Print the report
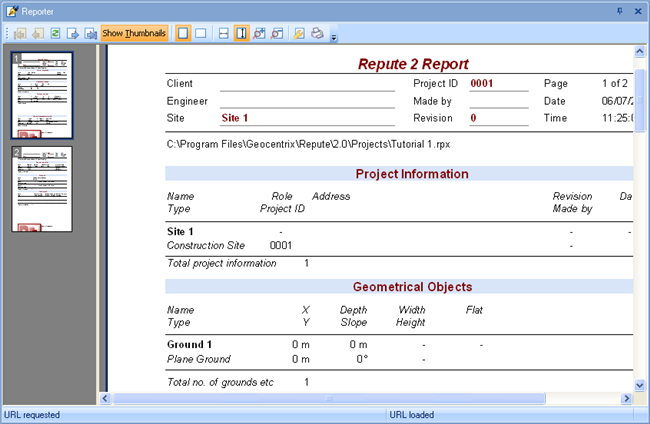The width and height of the screenshot is (650, 424). pyautogui.click(x=317, y=33)
